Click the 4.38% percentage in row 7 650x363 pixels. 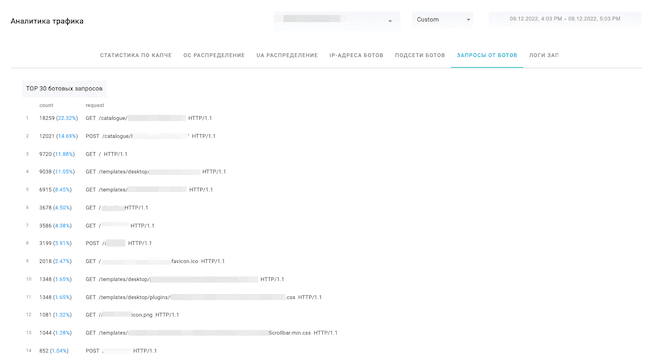[x=62, y=226]
